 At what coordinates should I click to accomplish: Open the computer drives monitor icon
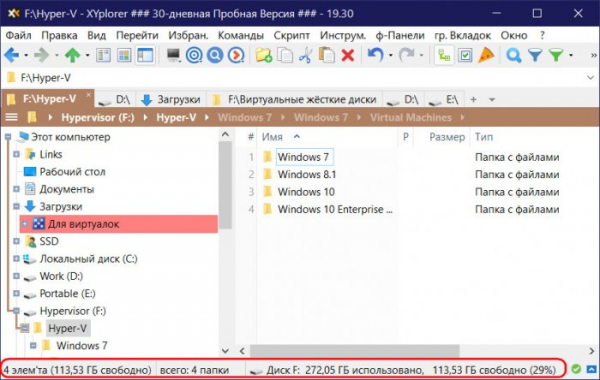tap(173, 55)
